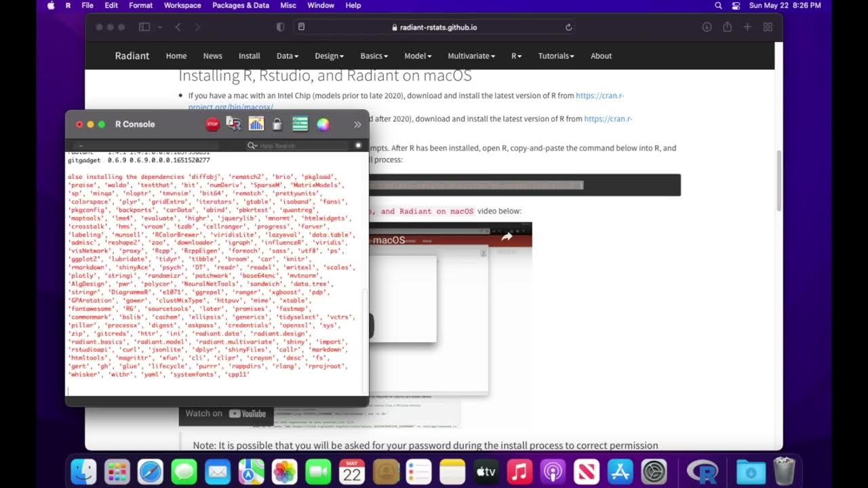868x488 pixels.
Task: Open the Install page link
Action: click(249, 56)
